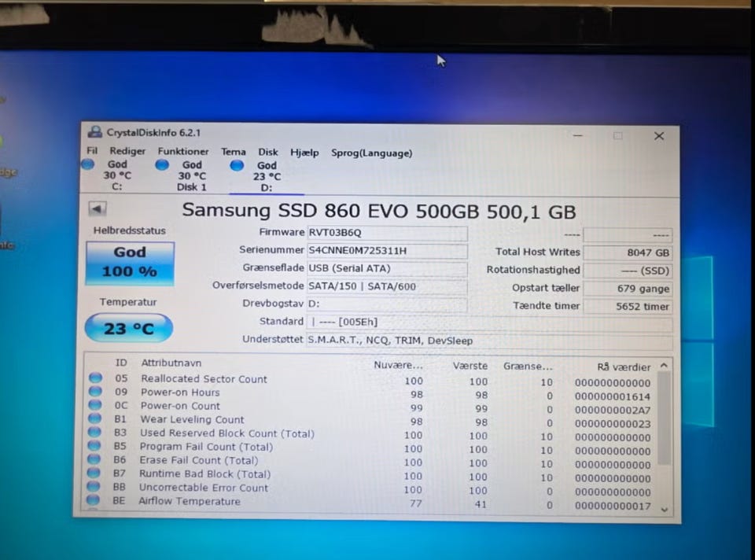The width and height of the screenshot is (755, 560).
Task: Select Power-on Count row
Action: [x=370, y=407]
